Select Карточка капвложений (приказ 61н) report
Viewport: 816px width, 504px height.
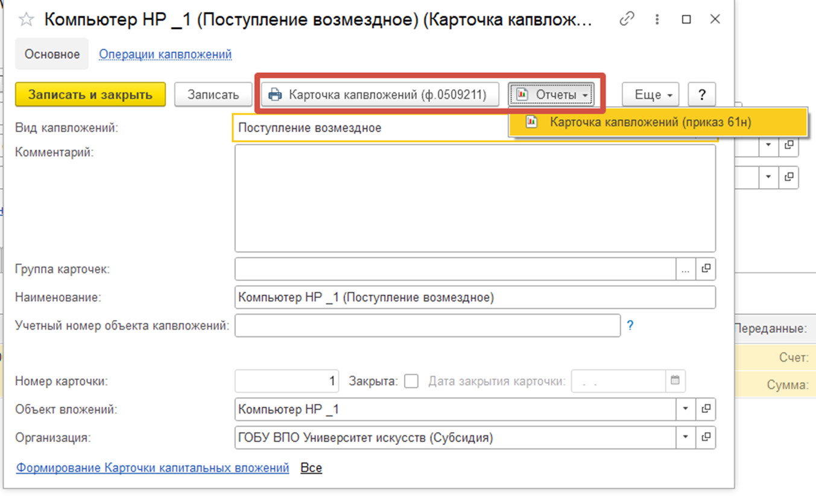point(657,122)
